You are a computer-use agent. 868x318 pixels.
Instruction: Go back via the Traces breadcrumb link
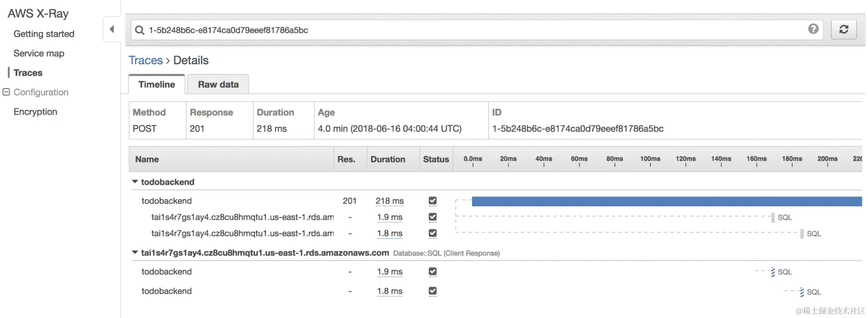[x=145, y=60]
